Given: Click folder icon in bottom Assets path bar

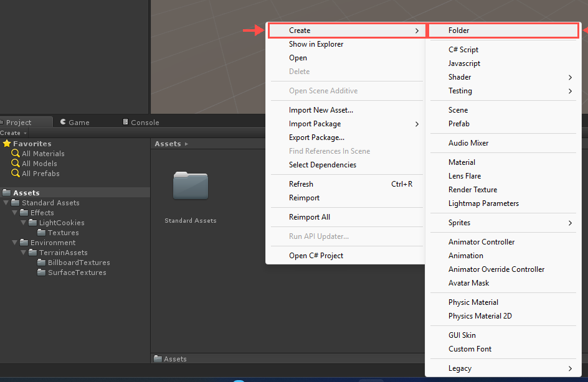Looking at the screenshot, I should [158, 358].
